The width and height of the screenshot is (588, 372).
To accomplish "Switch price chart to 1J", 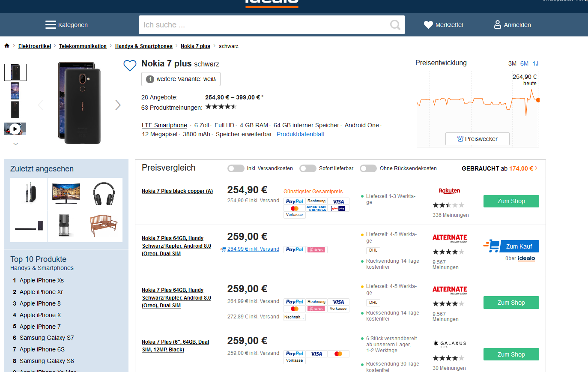I will point(535,63).
